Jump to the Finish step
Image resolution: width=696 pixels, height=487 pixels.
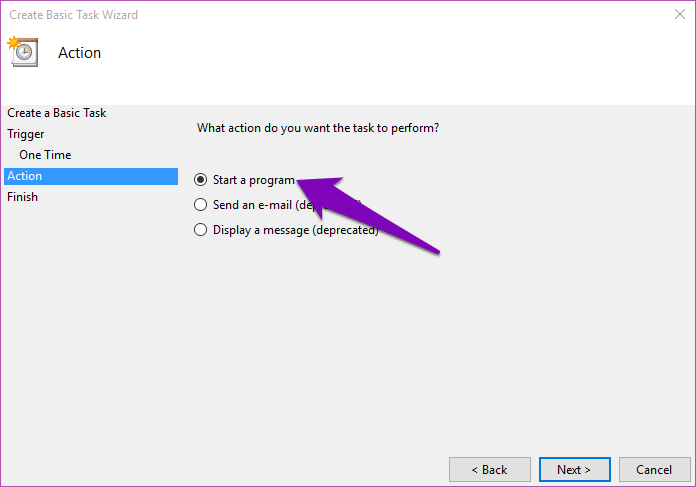tap(22, 197)
